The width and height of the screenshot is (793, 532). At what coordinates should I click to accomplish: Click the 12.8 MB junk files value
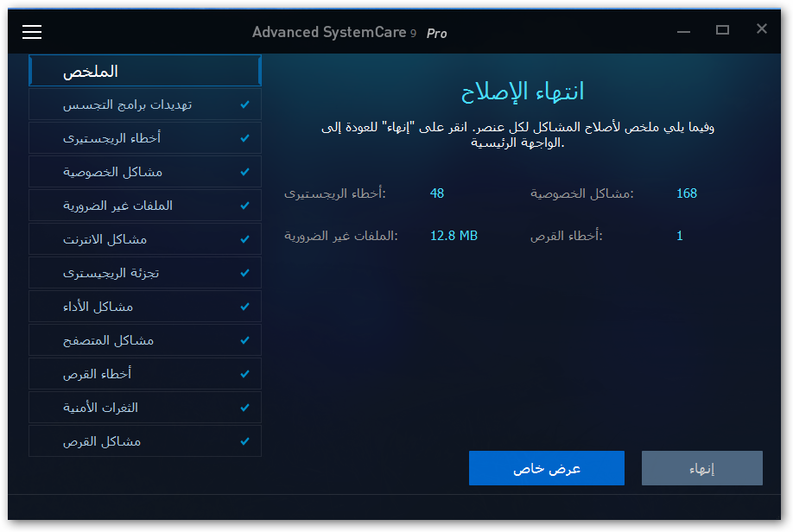click(x=454, y=236)
